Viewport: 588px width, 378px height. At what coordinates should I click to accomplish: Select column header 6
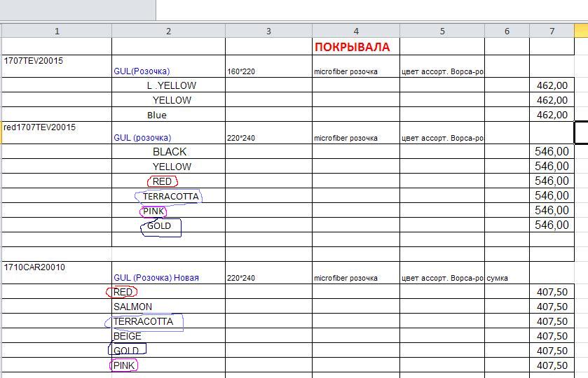coord(507,31)
